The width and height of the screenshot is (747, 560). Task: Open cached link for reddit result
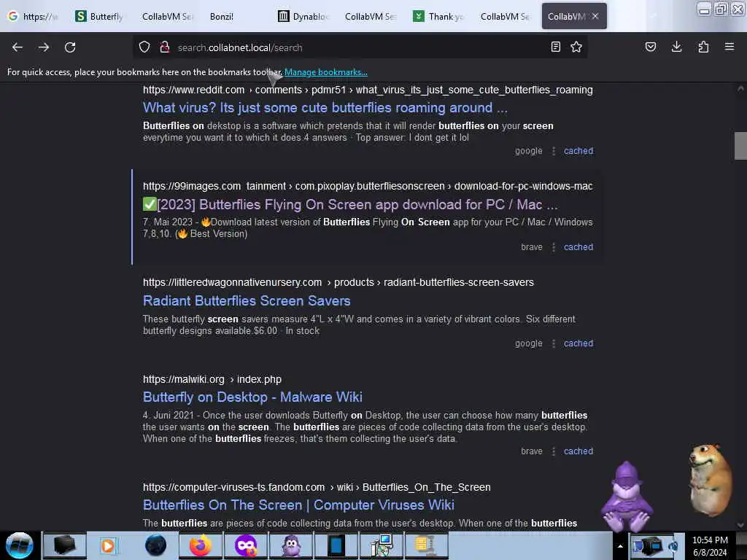point(578,151)
